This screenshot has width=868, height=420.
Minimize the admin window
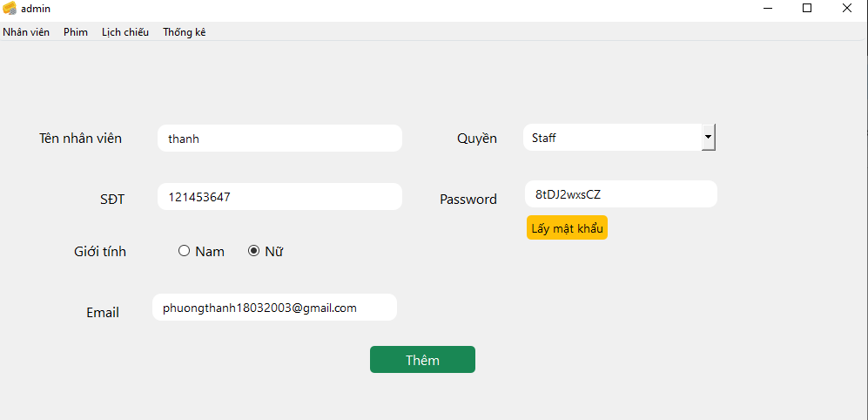pos(767,8)
